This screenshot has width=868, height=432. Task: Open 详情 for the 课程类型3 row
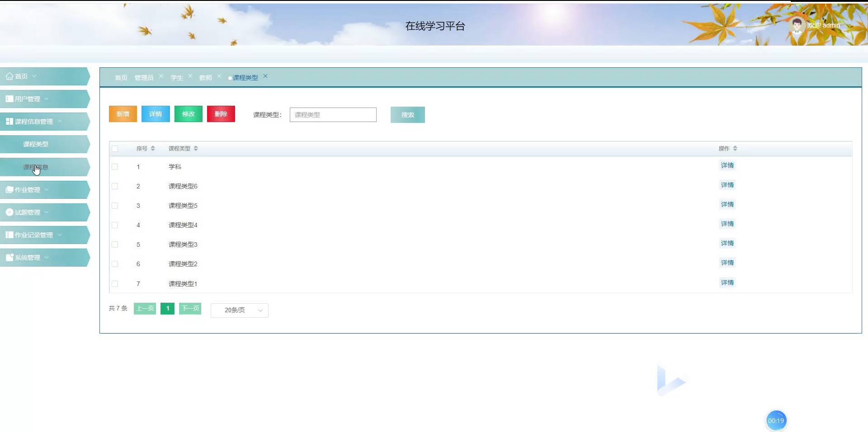(x=727, y=243)
